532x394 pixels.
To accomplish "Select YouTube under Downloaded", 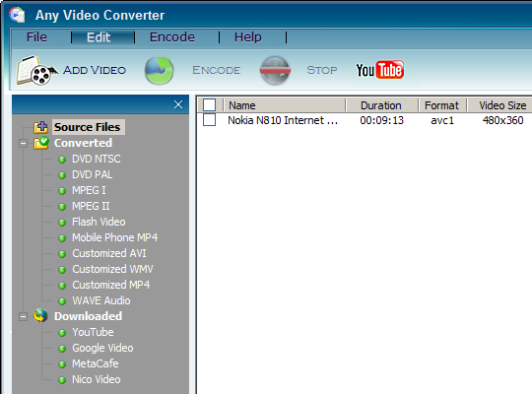I will (x=93, y=332).
